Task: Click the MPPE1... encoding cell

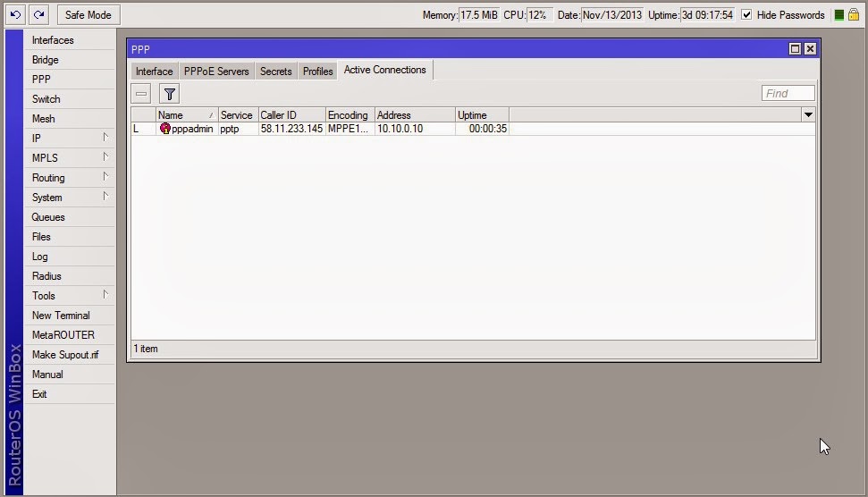Action: point(350,129)
